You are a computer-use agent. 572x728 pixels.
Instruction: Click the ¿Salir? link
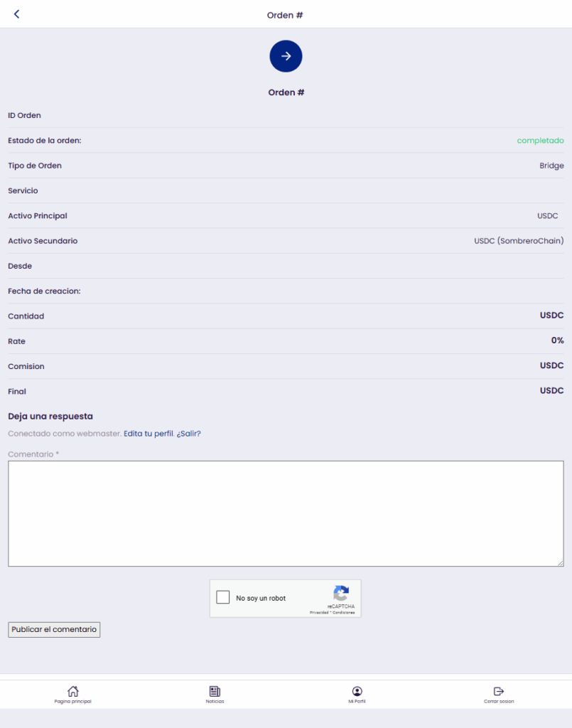pos(189,434)
